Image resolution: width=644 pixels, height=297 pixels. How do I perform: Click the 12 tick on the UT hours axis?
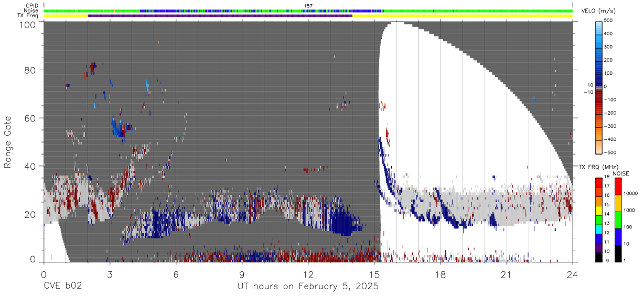[x=308, y=274]
